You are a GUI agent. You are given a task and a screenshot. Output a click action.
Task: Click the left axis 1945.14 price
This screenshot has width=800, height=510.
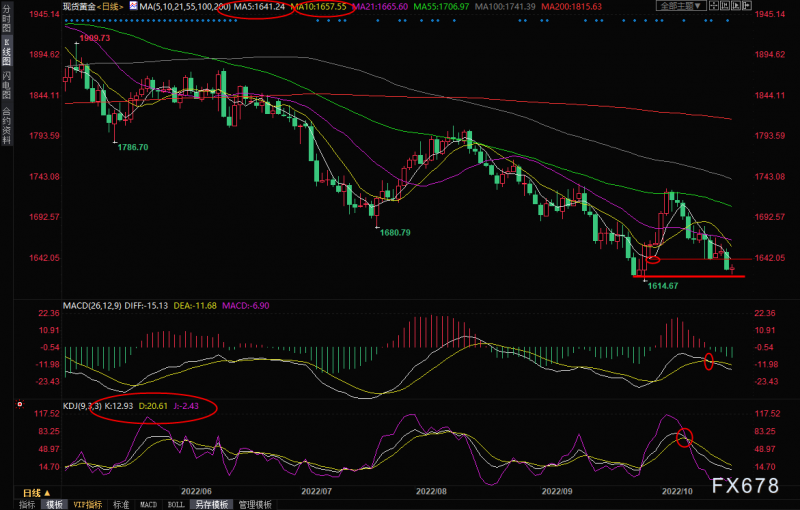click(x=44, y=14)
